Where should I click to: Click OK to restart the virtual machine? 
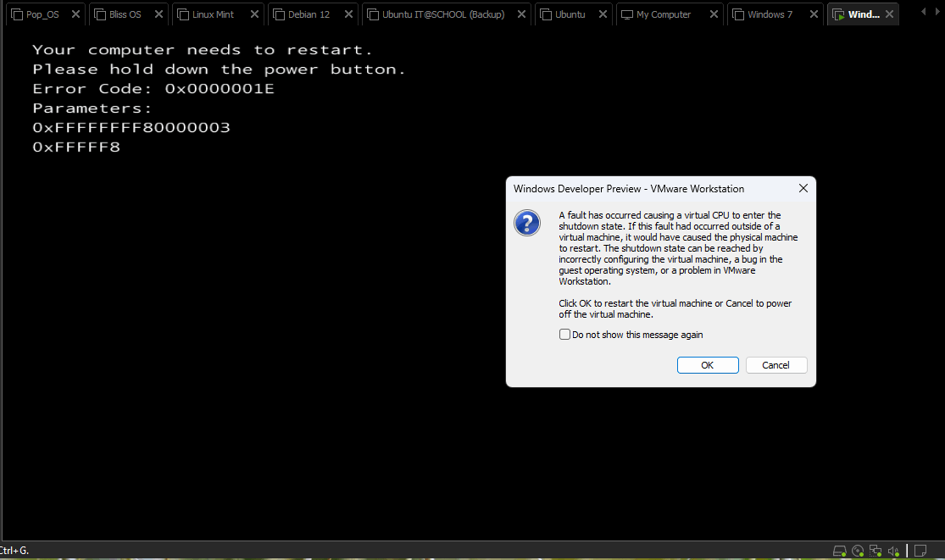pos(708,364)
